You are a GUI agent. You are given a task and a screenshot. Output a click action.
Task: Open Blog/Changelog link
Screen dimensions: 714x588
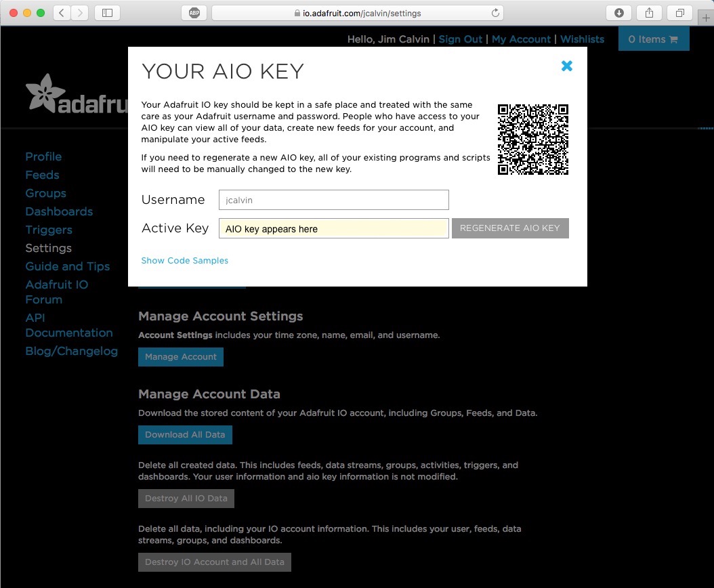coord(72,351)
